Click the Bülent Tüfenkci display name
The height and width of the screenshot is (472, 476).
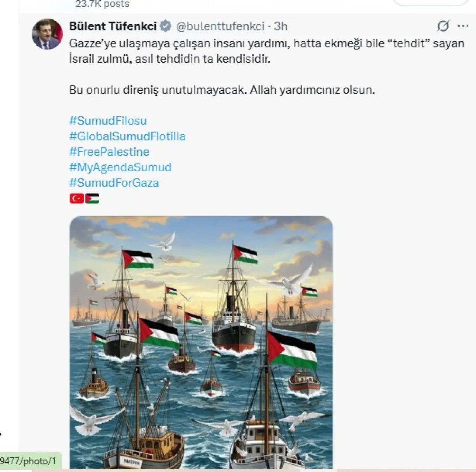tap(113, 26)
